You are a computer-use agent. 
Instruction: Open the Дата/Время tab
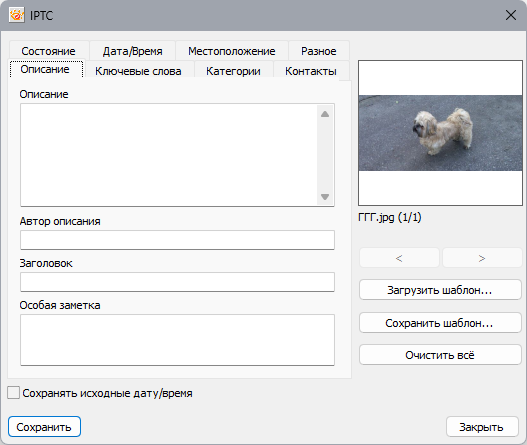pyautogui.click(x=132, y=51)
